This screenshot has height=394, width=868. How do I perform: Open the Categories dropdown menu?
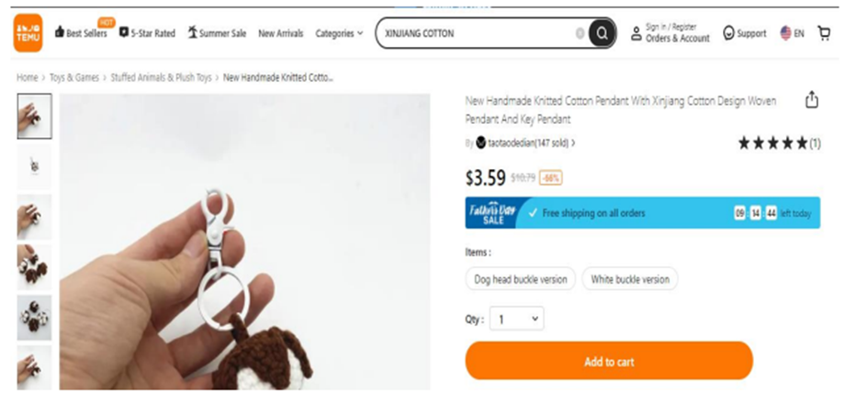(339, 34)
